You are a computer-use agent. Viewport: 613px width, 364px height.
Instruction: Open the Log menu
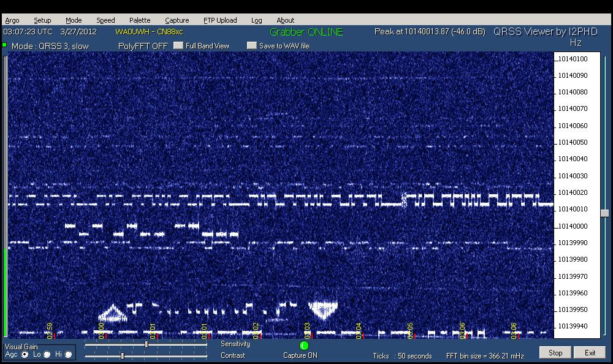pyautogui.click(x=256, y=20)
